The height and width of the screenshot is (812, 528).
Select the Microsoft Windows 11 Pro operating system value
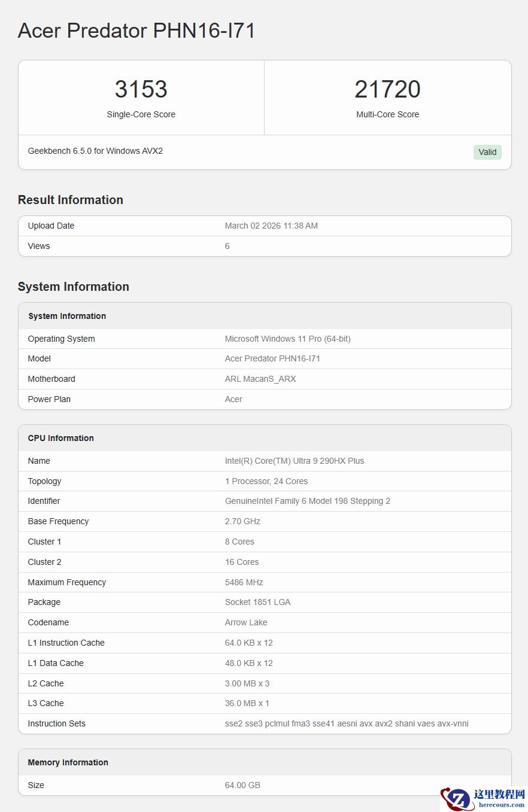[x=287, y=339]
